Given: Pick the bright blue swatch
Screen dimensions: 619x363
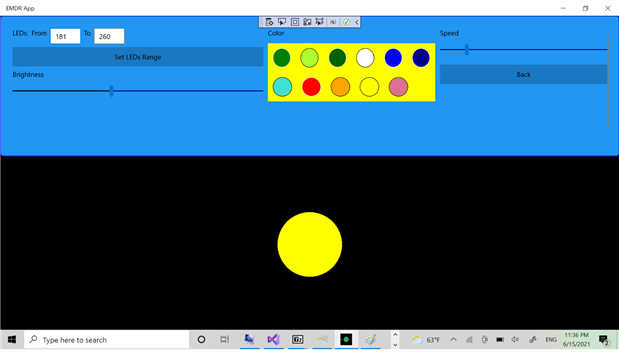Looking at the screenshot, I should tap(393, 58).
